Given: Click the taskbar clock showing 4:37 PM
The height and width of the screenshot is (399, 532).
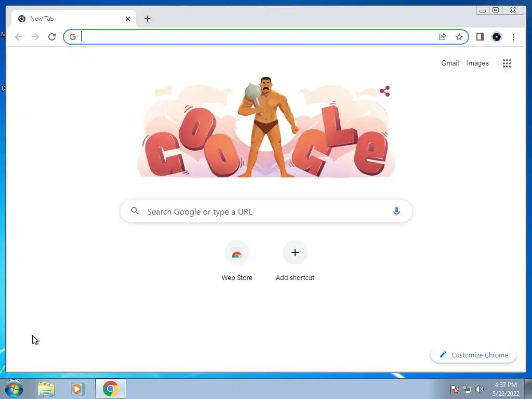Looking at the screenshot, I should (506, 389).
